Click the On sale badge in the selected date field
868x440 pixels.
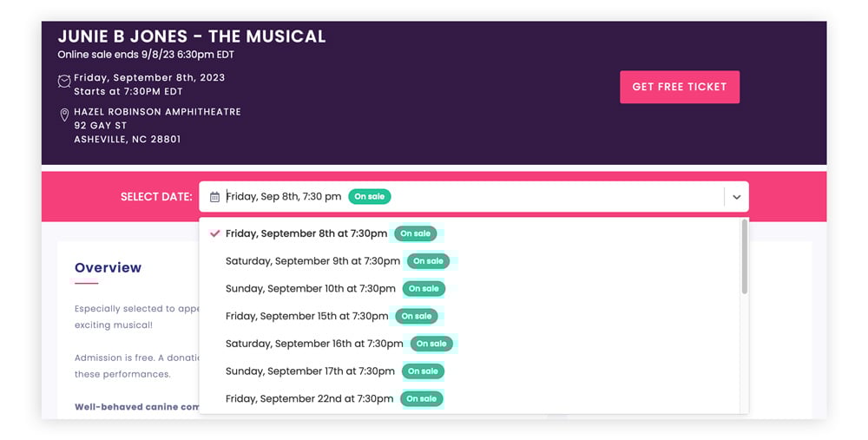coord(369,196)
